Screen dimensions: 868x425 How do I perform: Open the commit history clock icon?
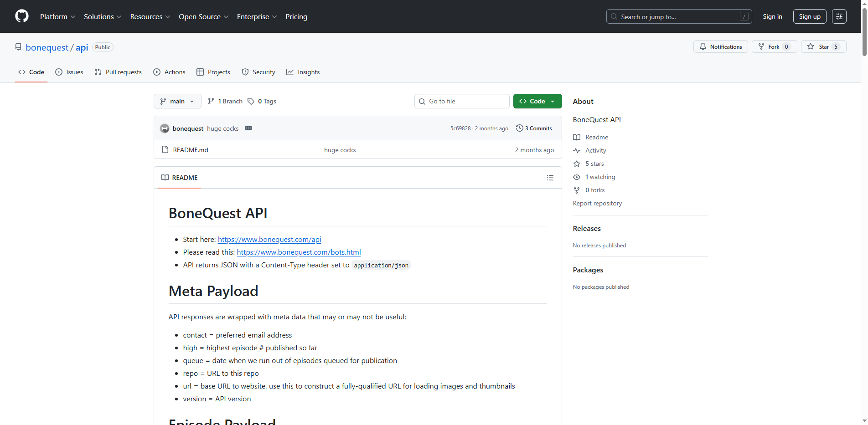pyautogui.click(x=519, y=128)
